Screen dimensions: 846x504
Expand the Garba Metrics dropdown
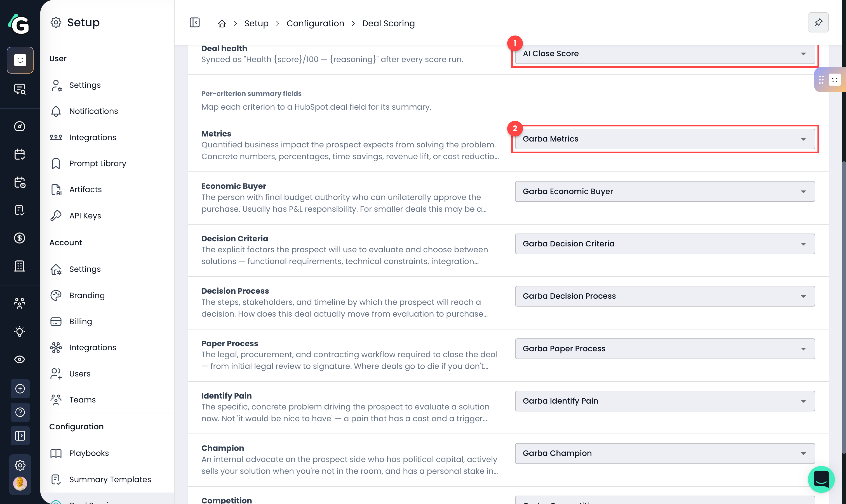[x=665, y=139]
